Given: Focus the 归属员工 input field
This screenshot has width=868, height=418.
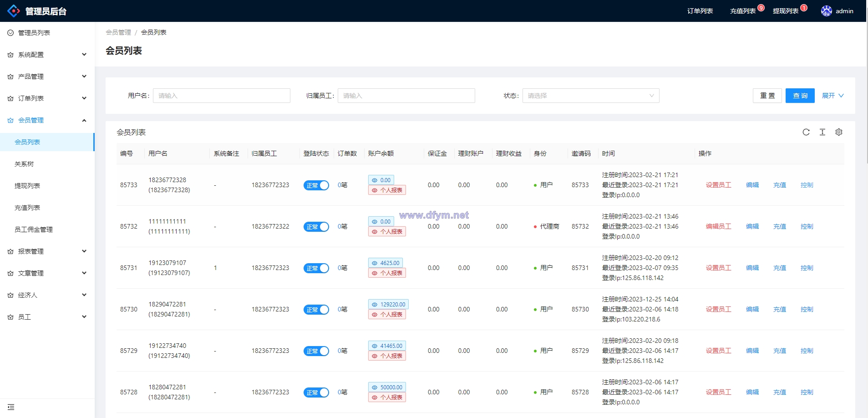Looking at the screenshot, I should [406, 96].
